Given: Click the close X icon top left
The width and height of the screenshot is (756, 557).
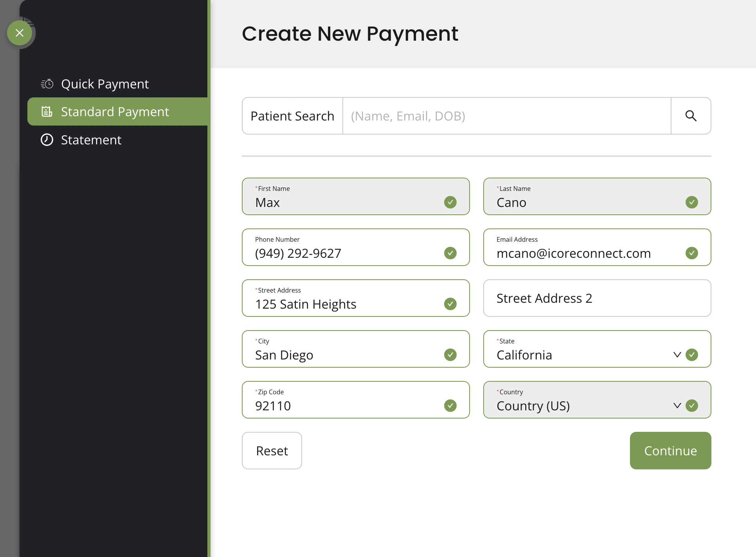Looking at the screenshot, I should tap(20, 33).
